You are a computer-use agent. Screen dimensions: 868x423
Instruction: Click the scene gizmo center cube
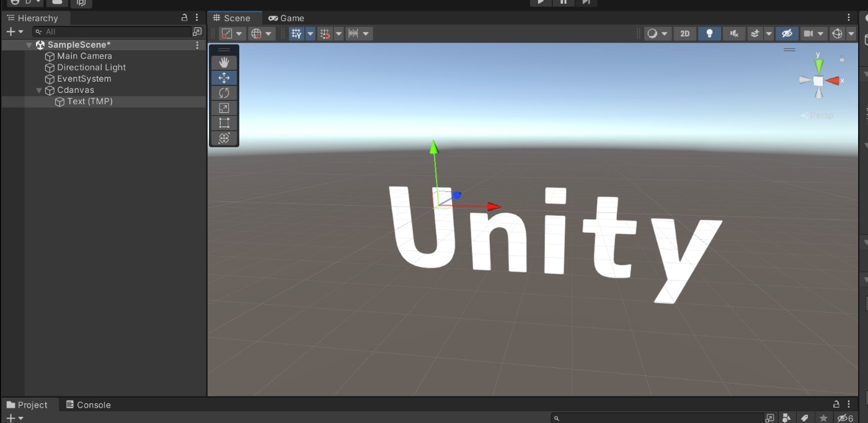tap(818, 81)
